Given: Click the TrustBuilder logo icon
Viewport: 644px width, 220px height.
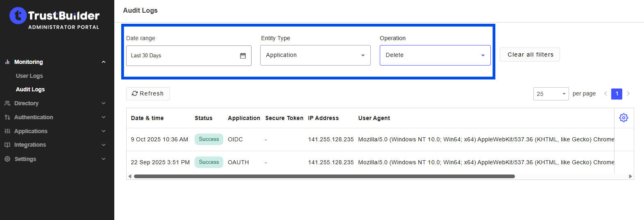Looking at the screenshot, I should point(18,16).
